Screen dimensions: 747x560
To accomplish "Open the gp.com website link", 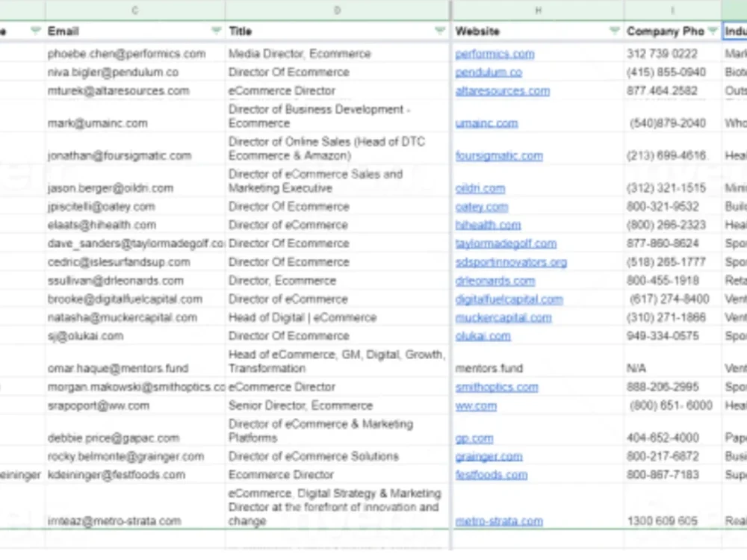I will pos(474,438).
